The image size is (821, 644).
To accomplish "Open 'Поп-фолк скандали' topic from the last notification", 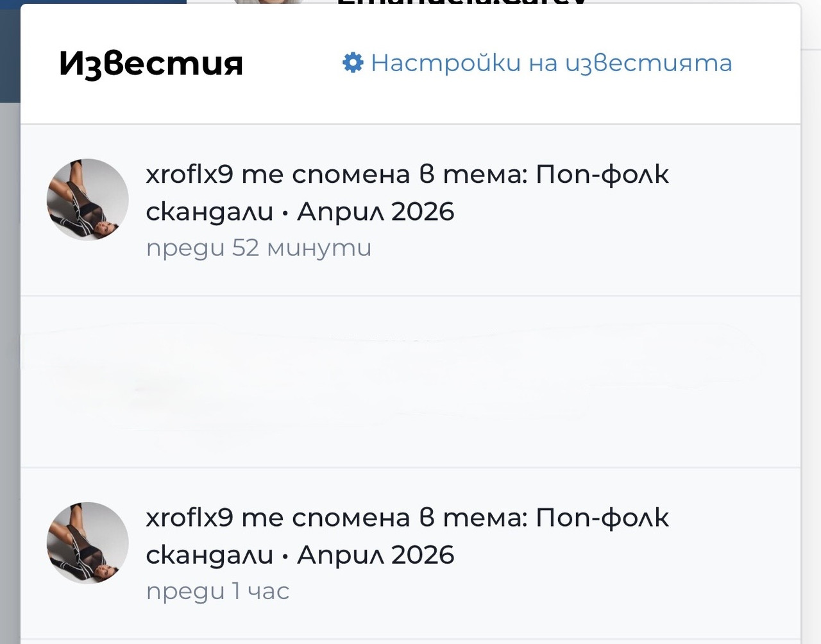I will click(x=407, y=536).
